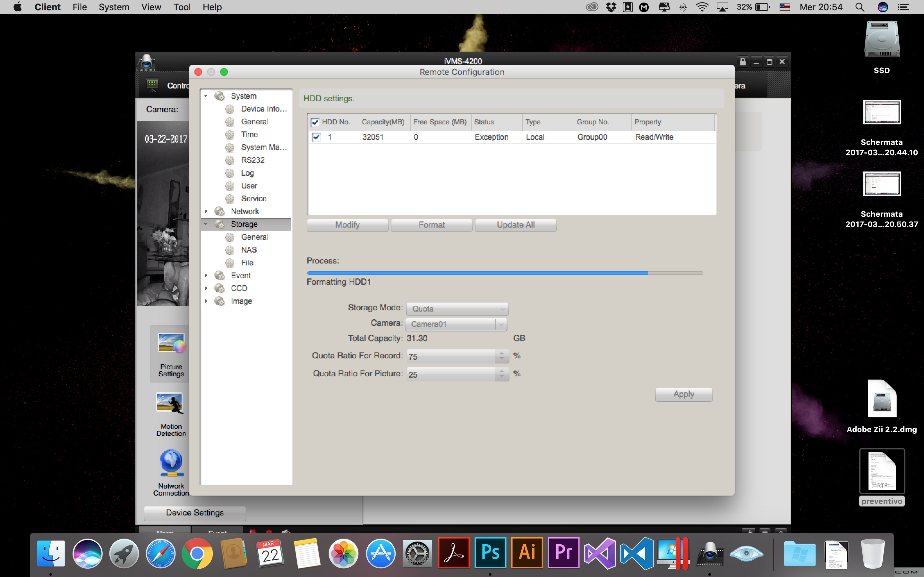Open the Network Connection globe icon

click(x=171, y=463)
